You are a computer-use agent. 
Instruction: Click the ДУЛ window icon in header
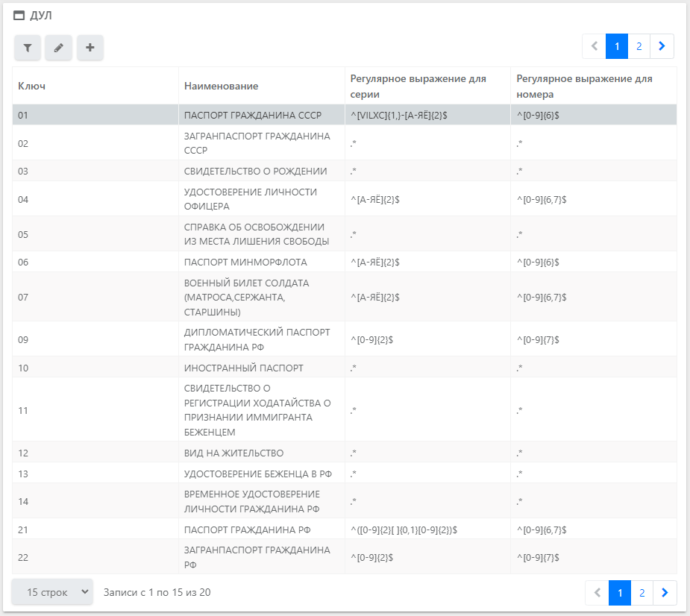(x=19, y=16)
